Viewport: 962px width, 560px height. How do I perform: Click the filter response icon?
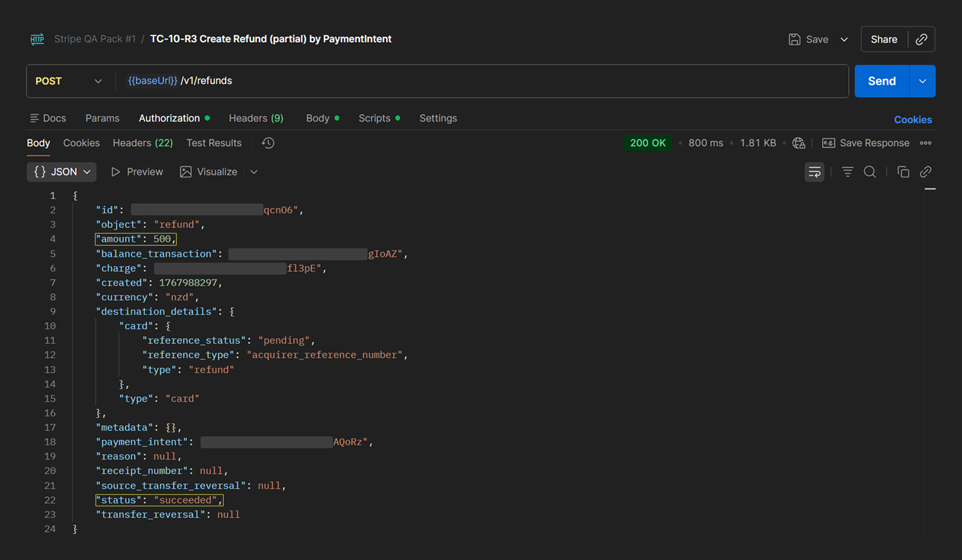[x=847, y=172]
